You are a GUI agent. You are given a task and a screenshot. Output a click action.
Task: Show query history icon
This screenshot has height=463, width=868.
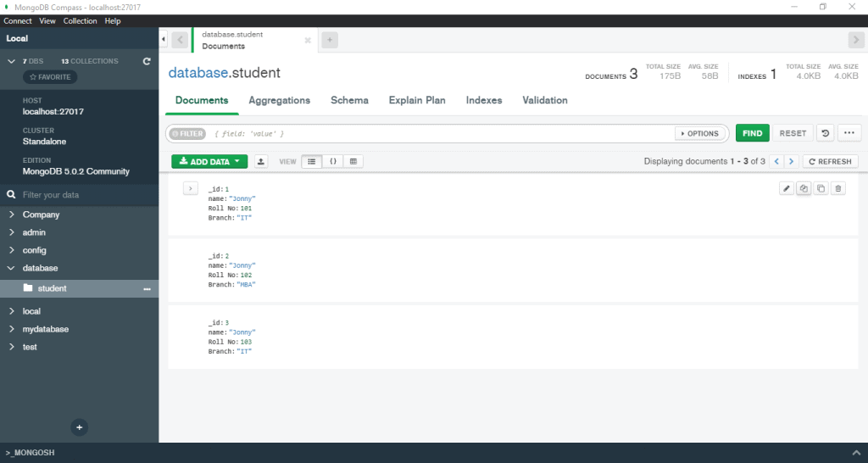825,133
